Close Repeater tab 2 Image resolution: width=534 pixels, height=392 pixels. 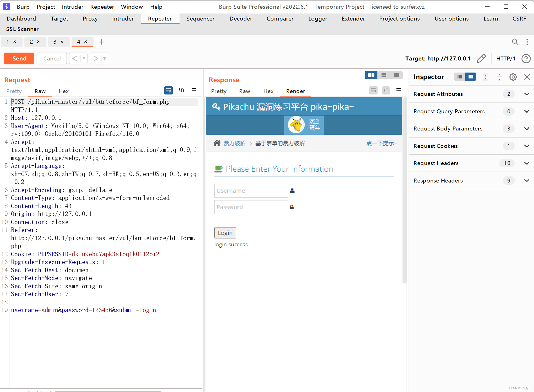[38, 42]
